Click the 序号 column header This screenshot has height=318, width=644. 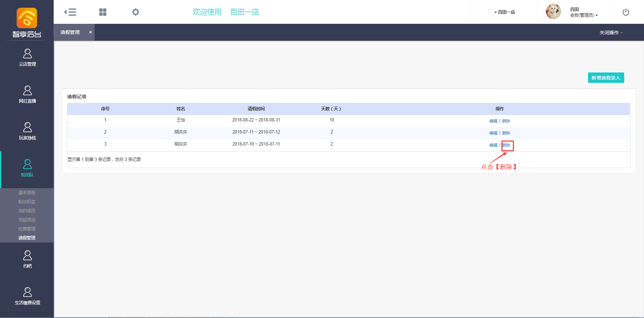[x=105, y=109]
